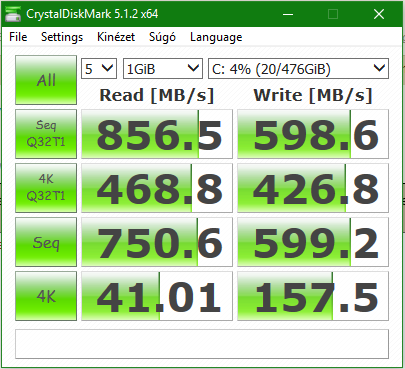Image resolution: width=405 pixels, height=369 pixels.
Task: Run all benchmarks with the All button
Action: (46, 80)
